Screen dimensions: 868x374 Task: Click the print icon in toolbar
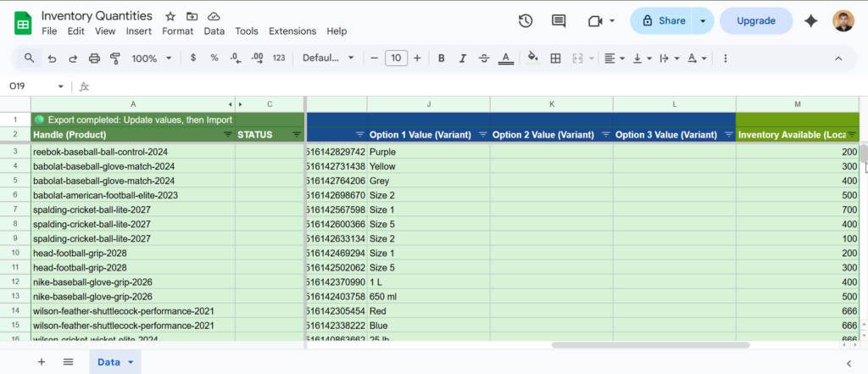(94, 59)
